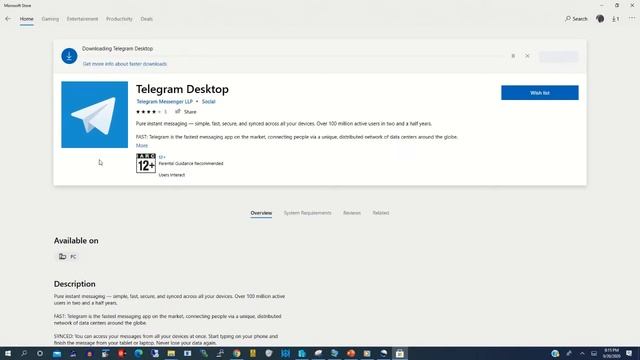Click the Microsoft Store icon on the taskbar
The width and height of the screenshot is (640, 360).
(400, 353)
